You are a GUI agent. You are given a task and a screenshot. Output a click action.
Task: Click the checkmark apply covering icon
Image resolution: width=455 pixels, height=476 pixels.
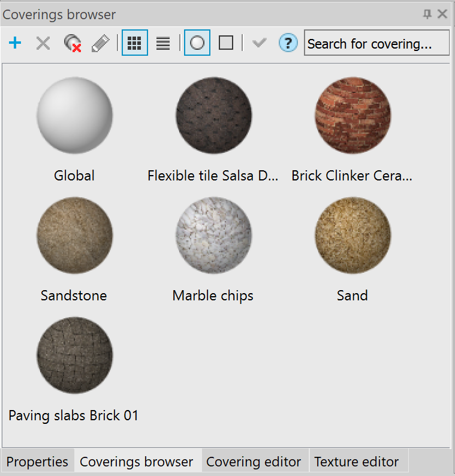(x=259, y=43)
